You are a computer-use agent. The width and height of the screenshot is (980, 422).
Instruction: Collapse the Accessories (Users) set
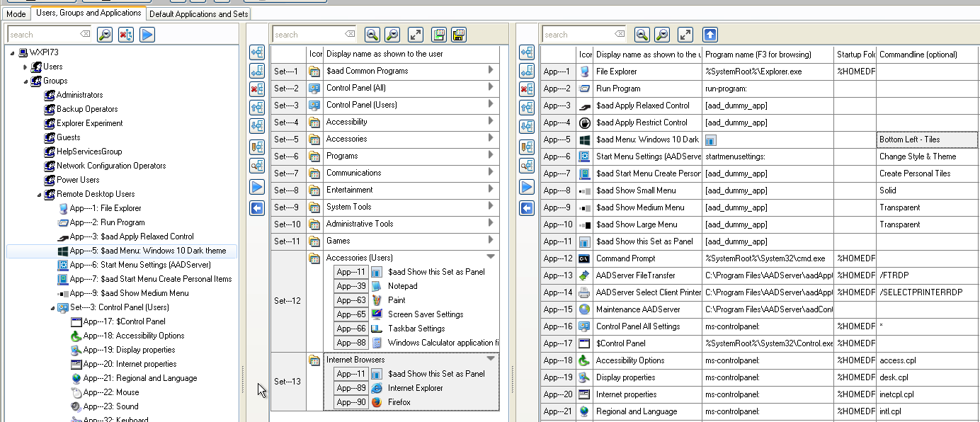[491, 258]
